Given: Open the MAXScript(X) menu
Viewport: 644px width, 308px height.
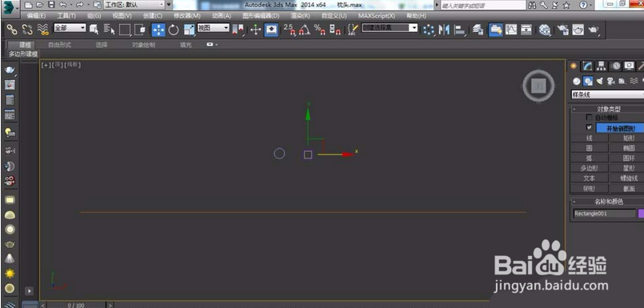Looking at the screenshot, I should (x=377, y=16).
